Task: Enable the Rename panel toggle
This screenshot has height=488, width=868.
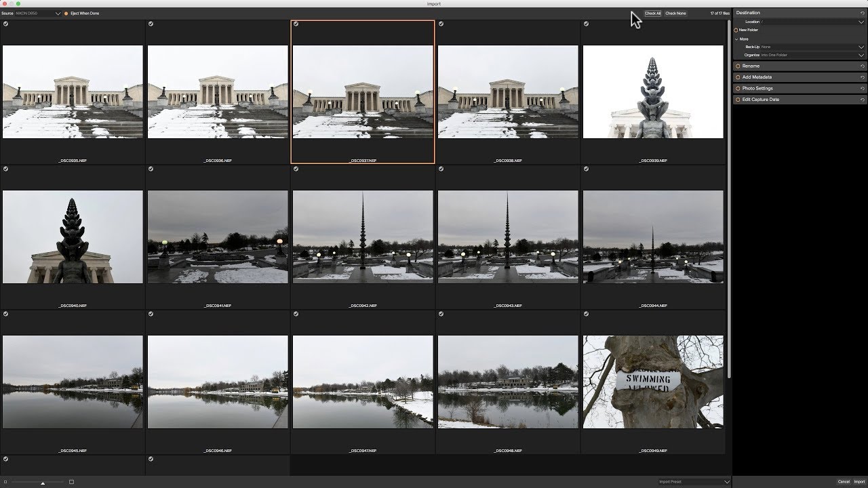Action: click(738, 66)
